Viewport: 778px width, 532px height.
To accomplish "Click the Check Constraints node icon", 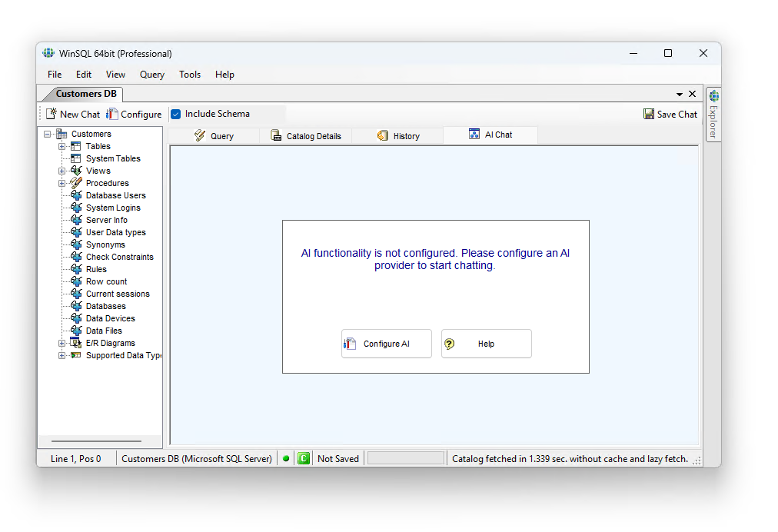I will pos(76,257).
